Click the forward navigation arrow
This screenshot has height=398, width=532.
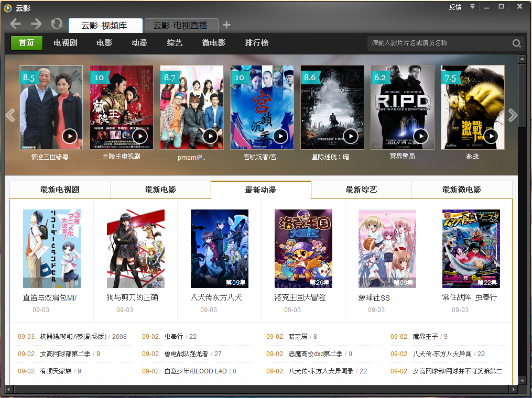[36, 24]
